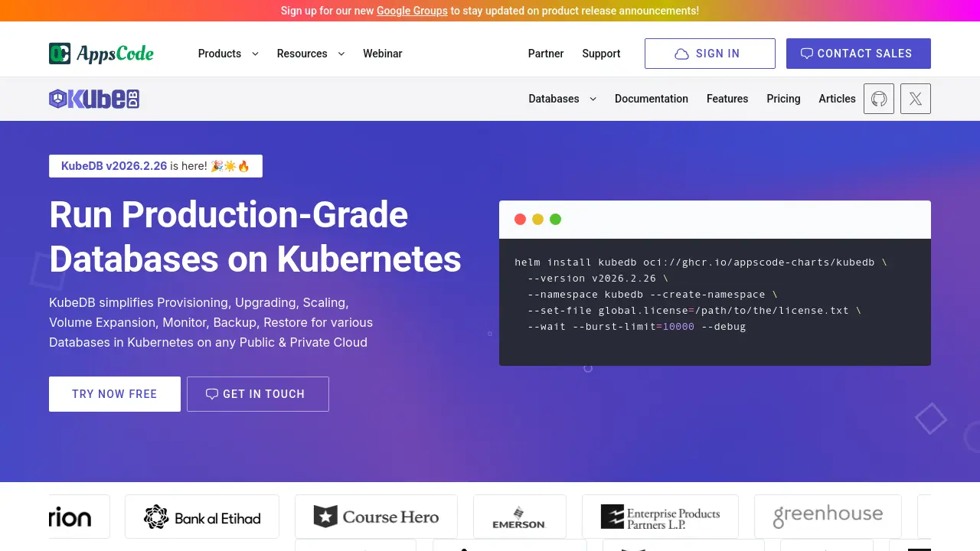Click the cloud icon inside SIGN IN
Viewport: 980px width, 551px height.
tap(681, 54)
